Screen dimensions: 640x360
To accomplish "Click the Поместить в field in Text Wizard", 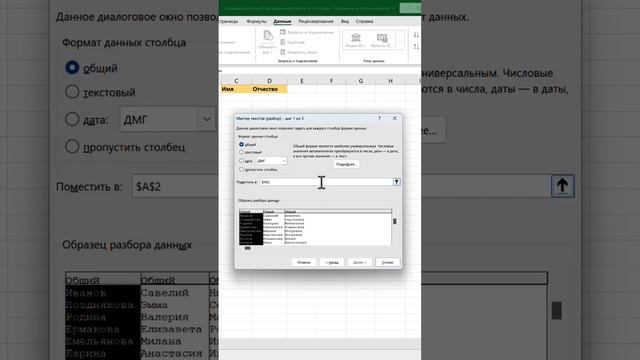I will 326,182.
